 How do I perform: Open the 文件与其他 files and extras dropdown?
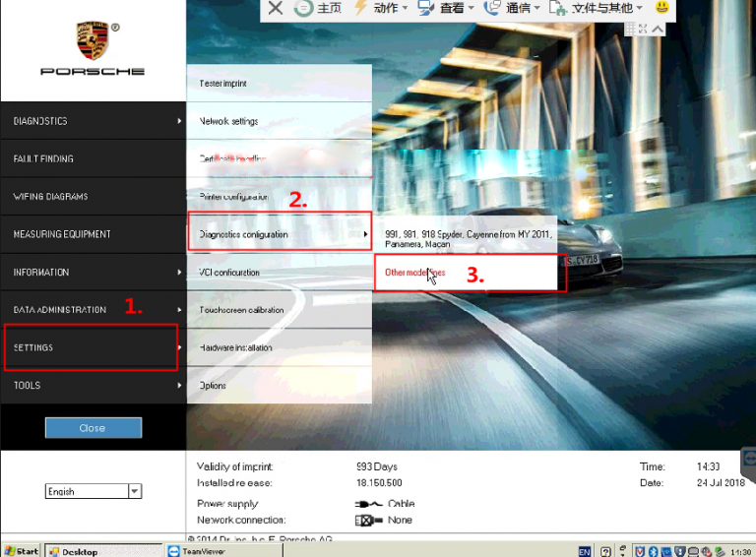(x=597, y=8)
